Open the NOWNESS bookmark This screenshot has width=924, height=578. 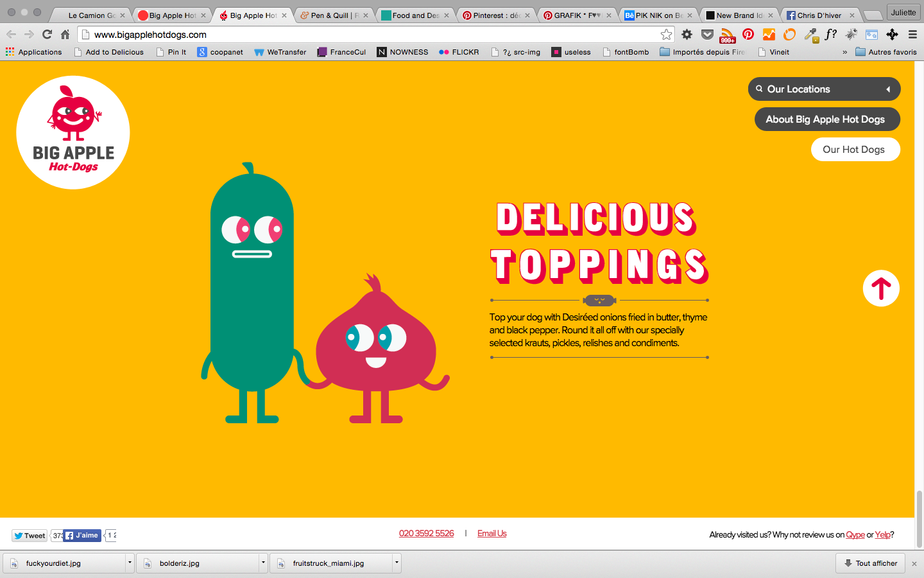402,52
